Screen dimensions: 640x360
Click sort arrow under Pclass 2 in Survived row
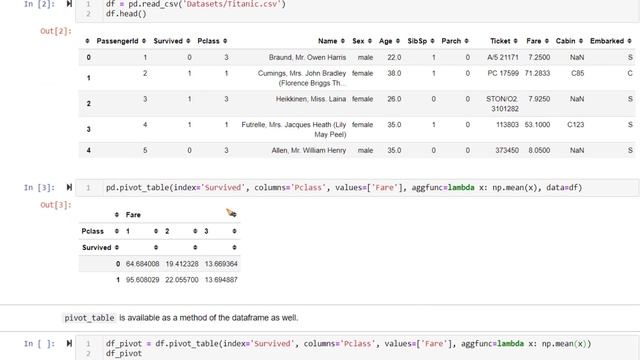tap(195, 247)
